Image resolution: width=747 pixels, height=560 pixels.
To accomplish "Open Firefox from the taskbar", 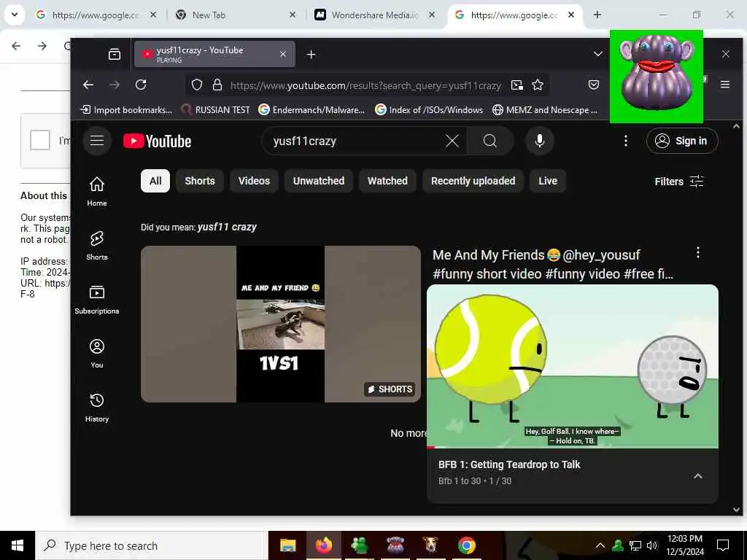I will [323, 545].
